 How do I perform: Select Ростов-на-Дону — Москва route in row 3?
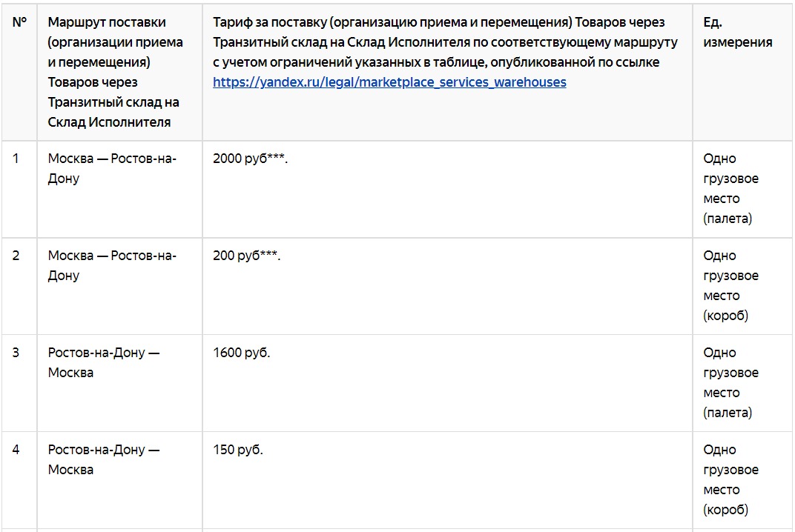pos(103,362)
